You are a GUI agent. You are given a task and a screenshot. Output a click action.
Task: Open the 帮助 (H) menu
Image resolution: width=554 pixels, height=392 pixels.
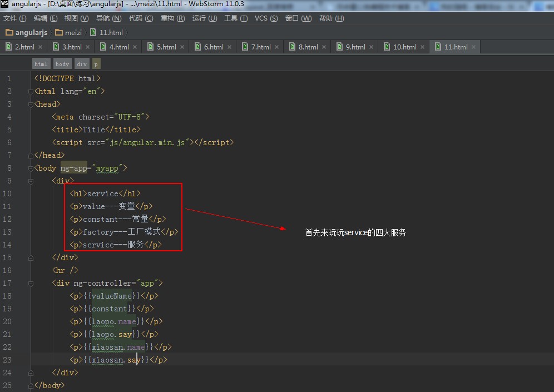332,18
